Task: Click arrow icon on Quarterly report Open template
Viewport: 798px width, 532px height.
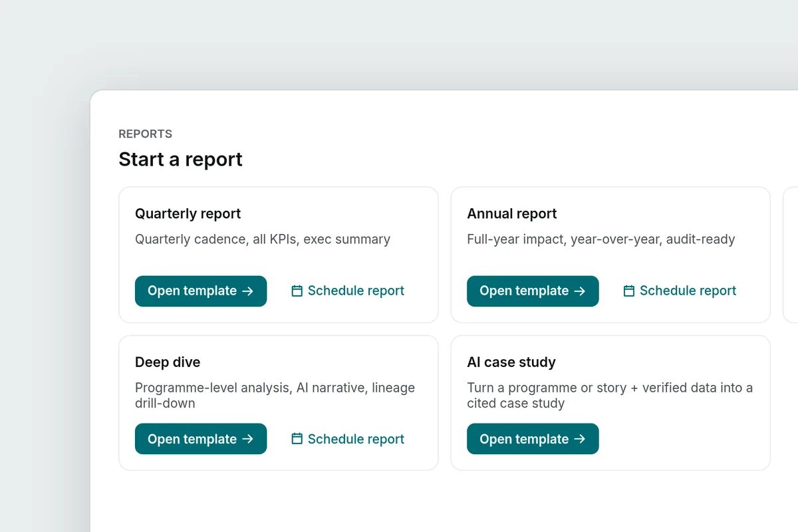Action: [248, 291]
